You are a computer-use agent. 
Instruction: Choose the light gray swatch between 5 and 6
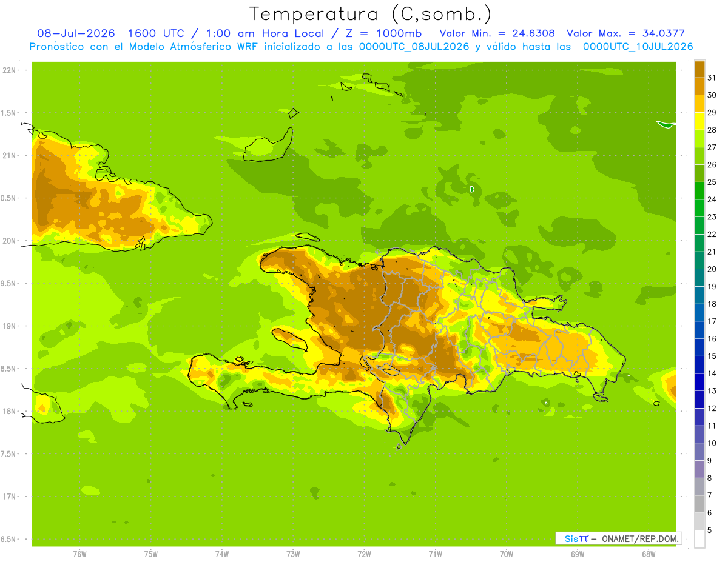point(699,521)
